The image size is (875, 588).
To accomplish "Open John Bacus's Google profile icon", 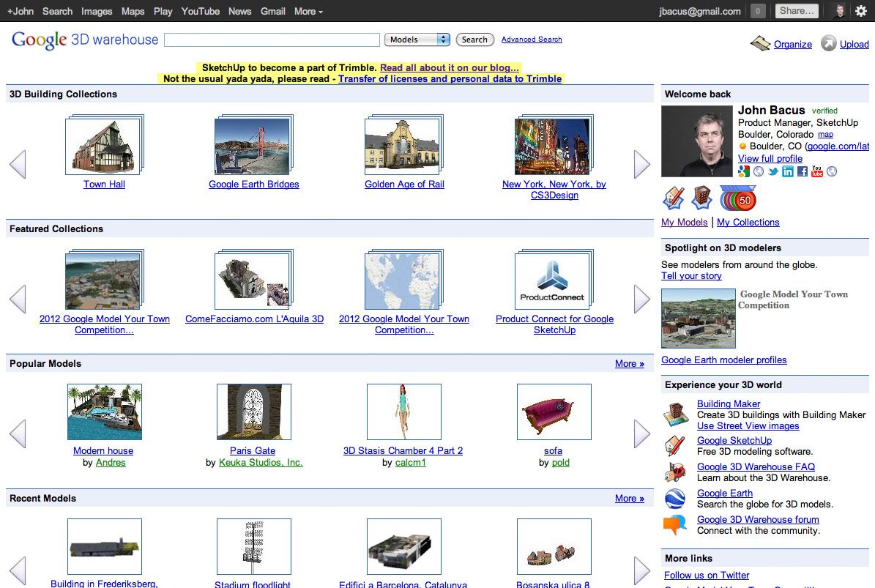I will tap(744, 171).
